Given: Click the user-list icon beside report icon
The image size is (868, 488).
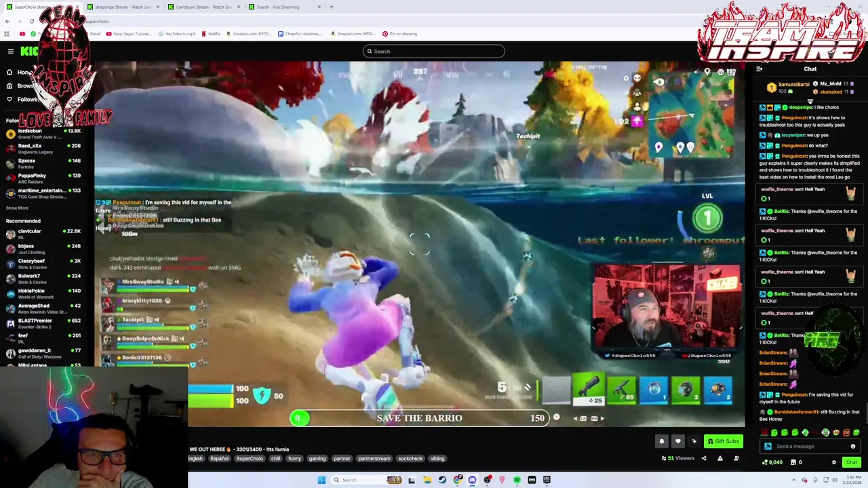Looking at the screenshot, I should 736,458.
